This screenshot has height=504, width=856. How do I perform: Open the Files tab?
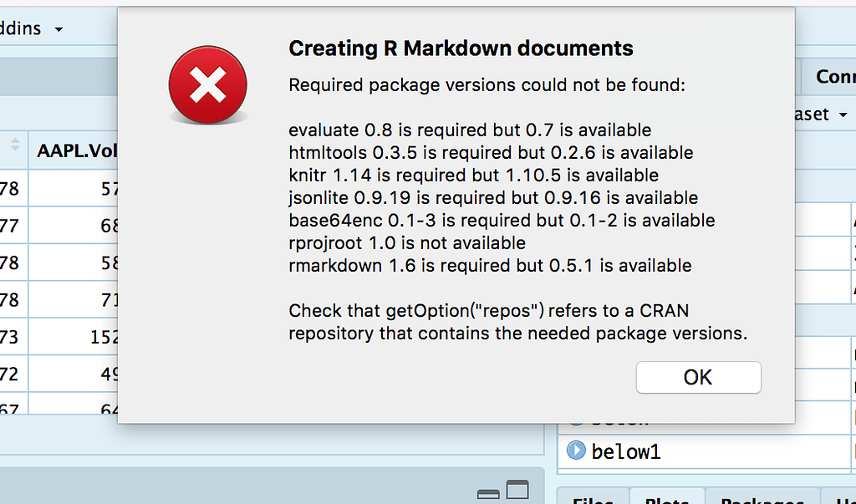coord(594,499)
